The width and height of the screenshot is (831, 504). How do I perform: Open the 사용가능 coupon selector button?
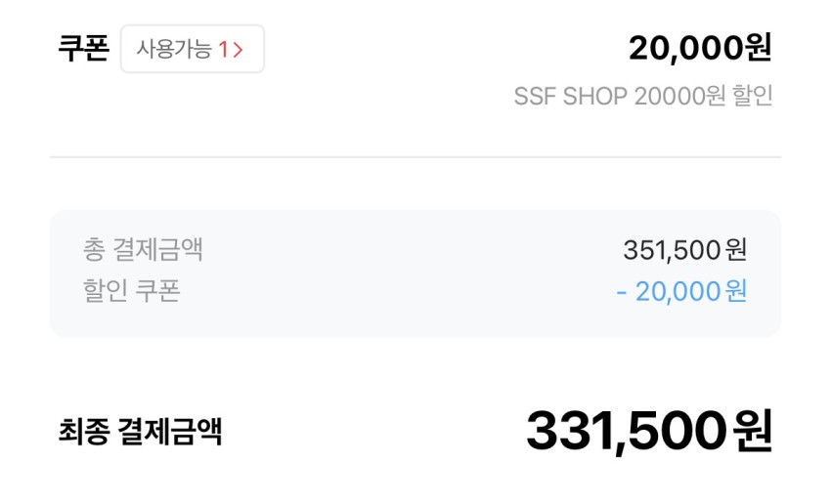pyautogui.click(x=193, y=49)
